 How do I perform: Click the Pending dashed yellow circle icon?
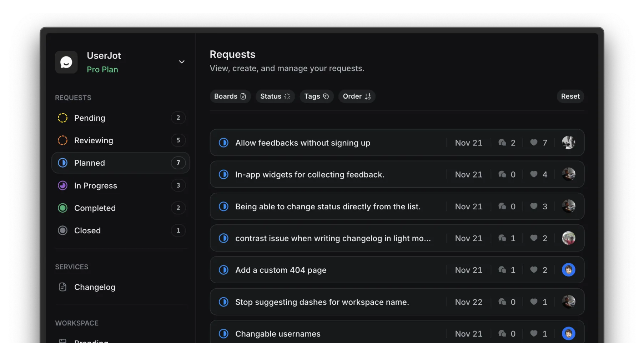[63, 118]
